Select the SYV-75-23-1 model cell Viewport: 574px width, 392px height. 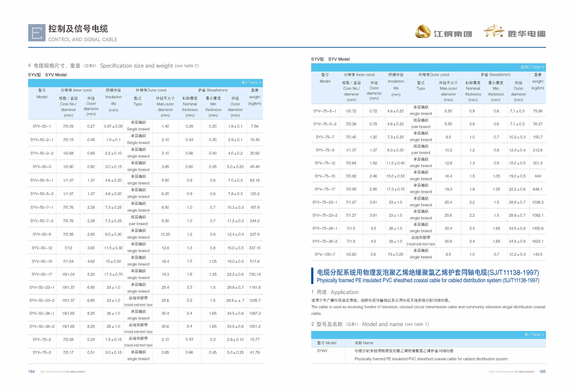[325, 202]
